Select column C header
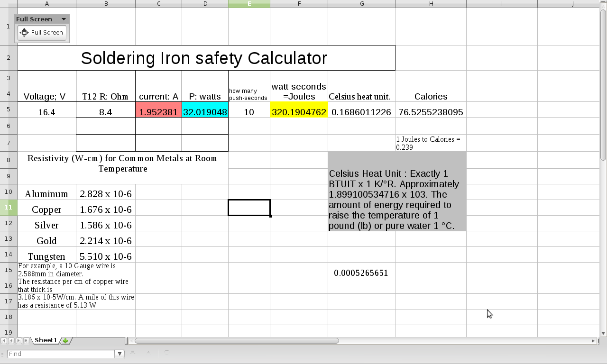 (x=158, y=4)
